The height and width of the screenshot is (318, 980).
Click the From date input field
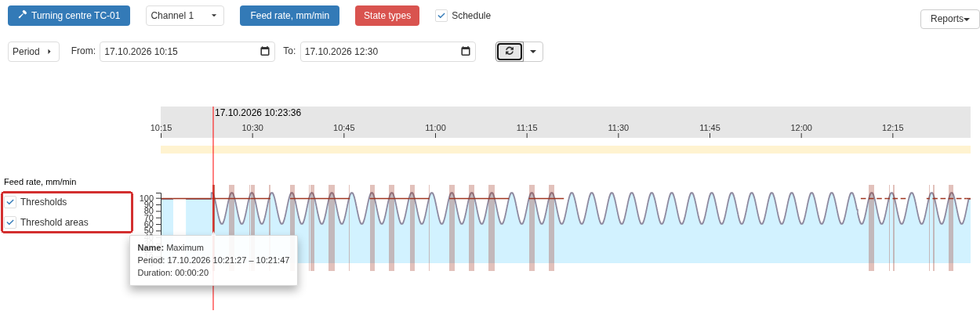tap(187, 52)
